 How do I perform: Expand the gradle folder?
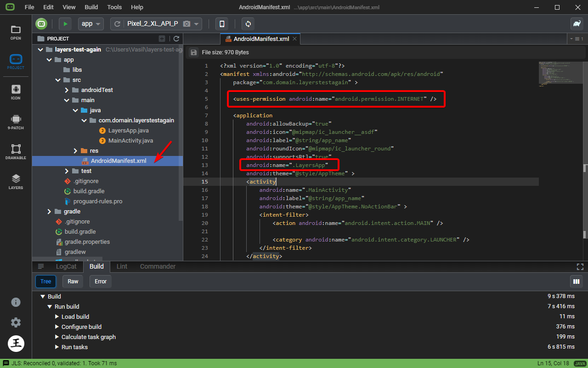[49, 212]
